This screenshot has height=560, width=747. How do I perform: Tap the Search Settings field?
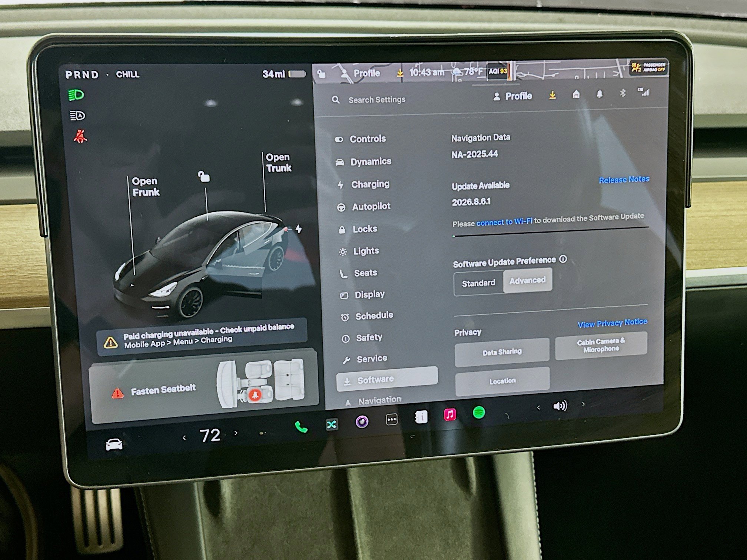tap(376, 99)
